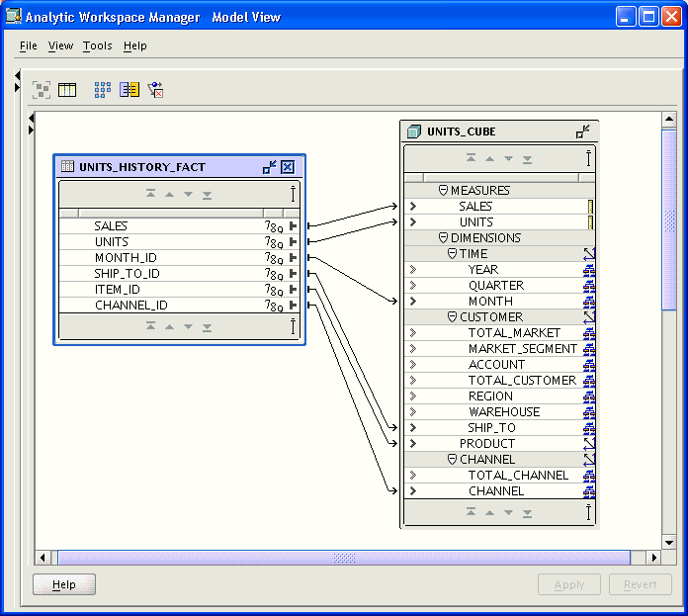Viewport: 688px width, 616px height.
Task: Collapse the CHANNEL dimension
Action: coord(452,459)
